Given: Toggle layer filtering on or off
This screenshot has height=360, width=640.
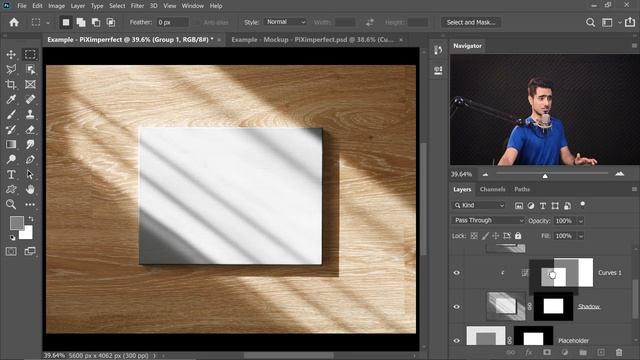Looking at the screenshot, I should pos(582,204).
